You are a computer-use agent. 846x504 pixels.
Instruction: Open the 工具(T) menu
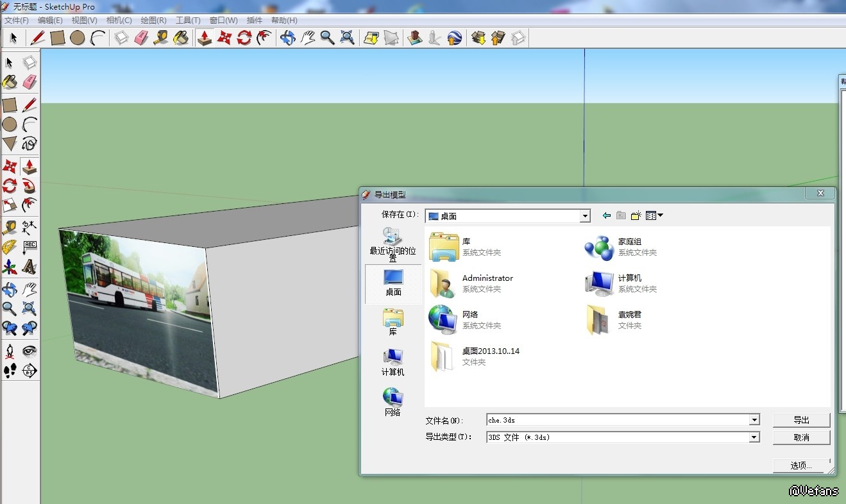(x=188, y=21)
